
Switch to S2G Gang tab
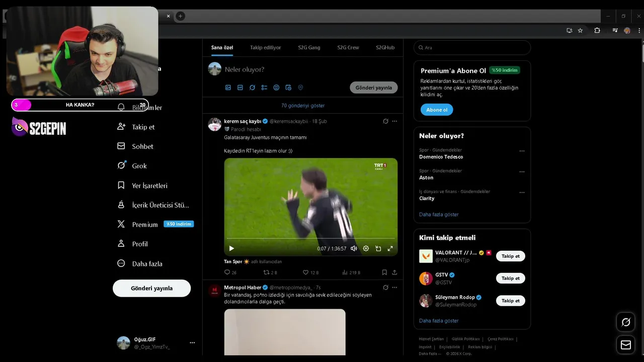pos(309,47)
